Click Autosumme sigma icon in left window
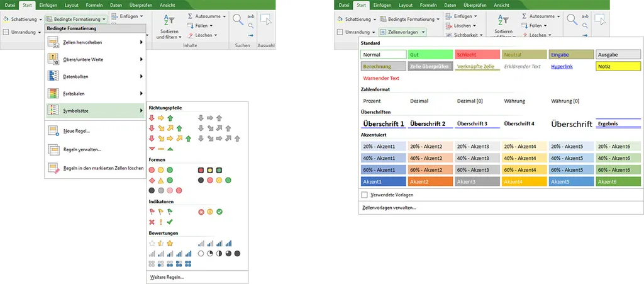The width and height of the screenshot is (644, 284). pyautogui.click(x=190, y=16)
